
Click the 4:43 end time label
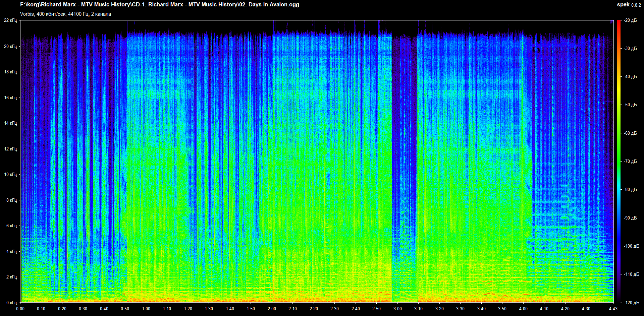[613, 309]
